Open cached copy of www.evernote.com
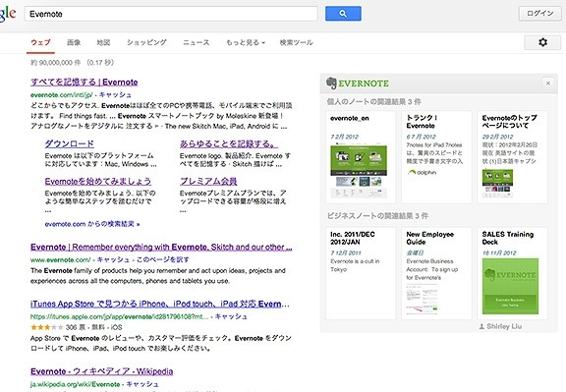Viewport: 566px width, 392px height. pos(113,259)
